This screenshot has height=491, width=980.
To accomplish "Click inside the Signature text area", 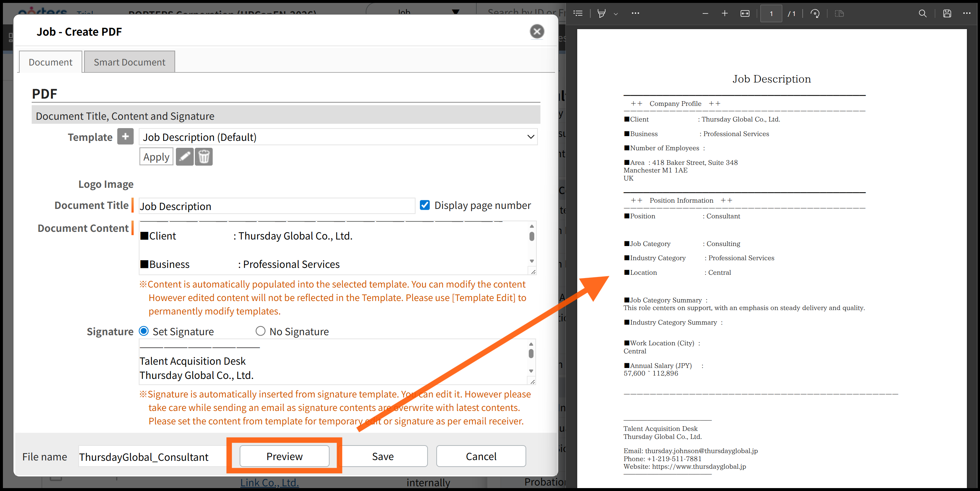I will tap(333, 362).
